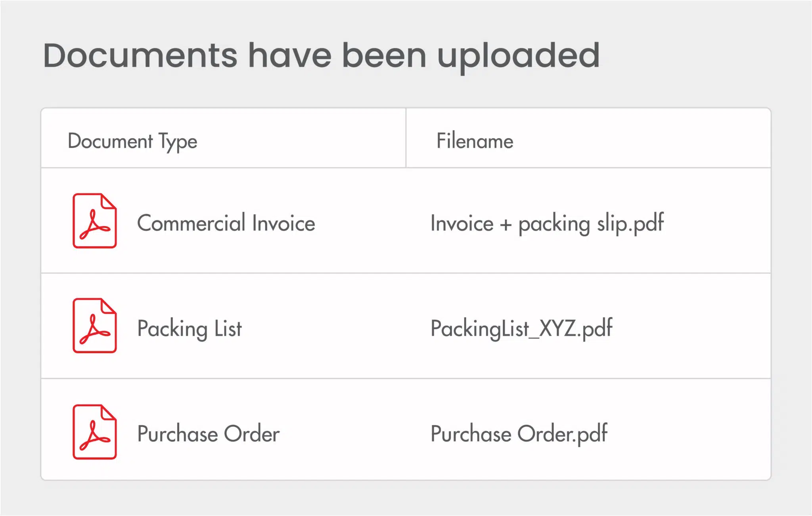The height and width of the screenshot is (516, 812).
Task: Select the Packing List document type label
Action: pyautogui.click(x=190, y=328)
